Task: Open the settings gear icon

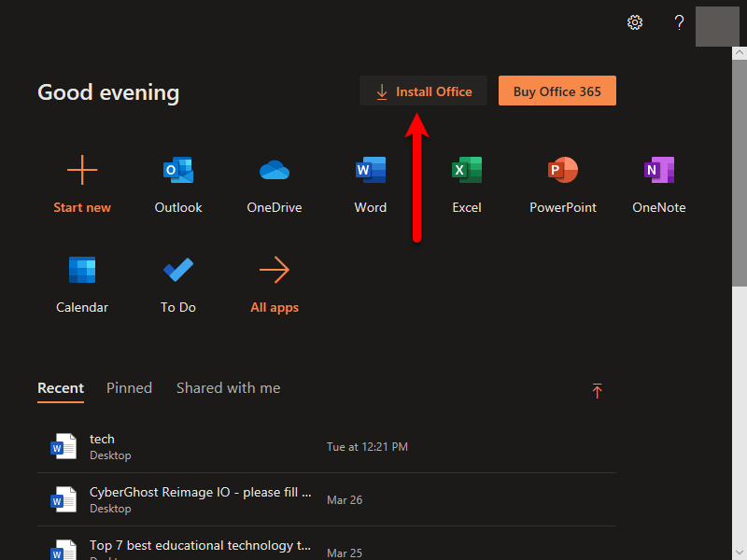Action: 635,22
